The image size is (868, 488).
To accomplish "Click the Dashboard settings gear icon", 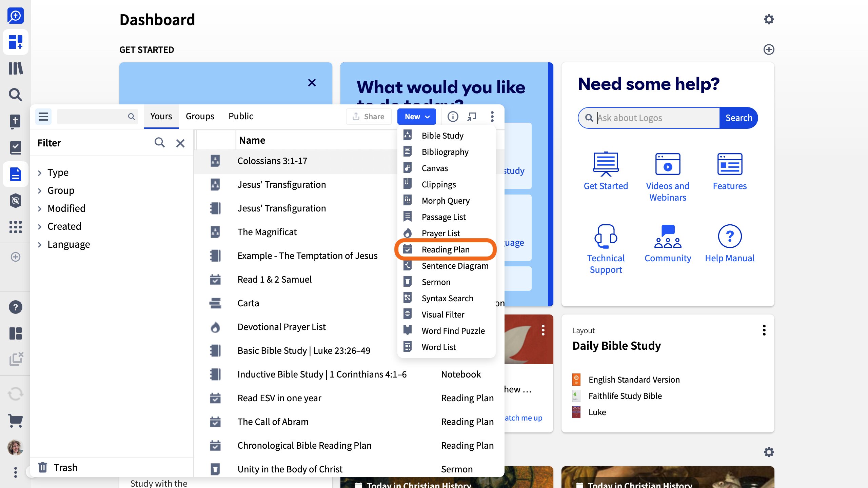I will click(x=769, y=19).
